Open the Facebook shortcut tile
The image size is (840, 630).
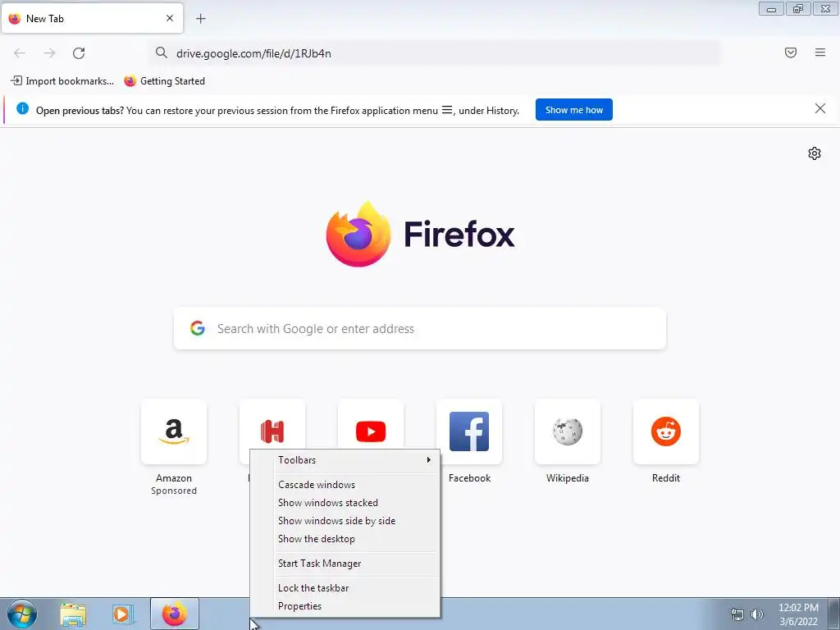tap(469, 431)
